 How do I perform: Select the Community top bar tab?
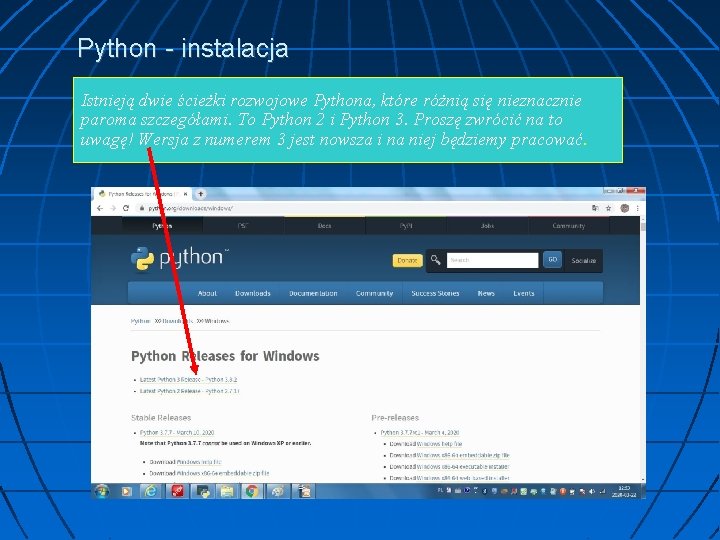568,225
